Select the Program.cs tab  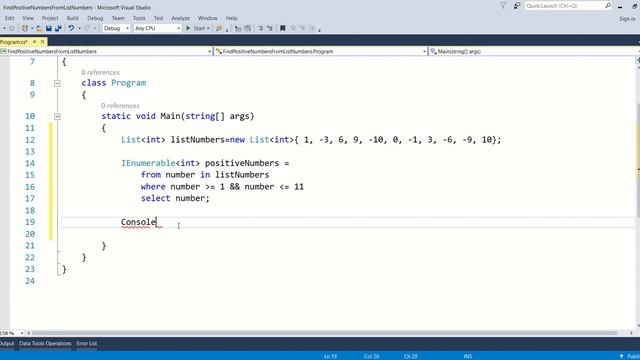coord(13,42)
